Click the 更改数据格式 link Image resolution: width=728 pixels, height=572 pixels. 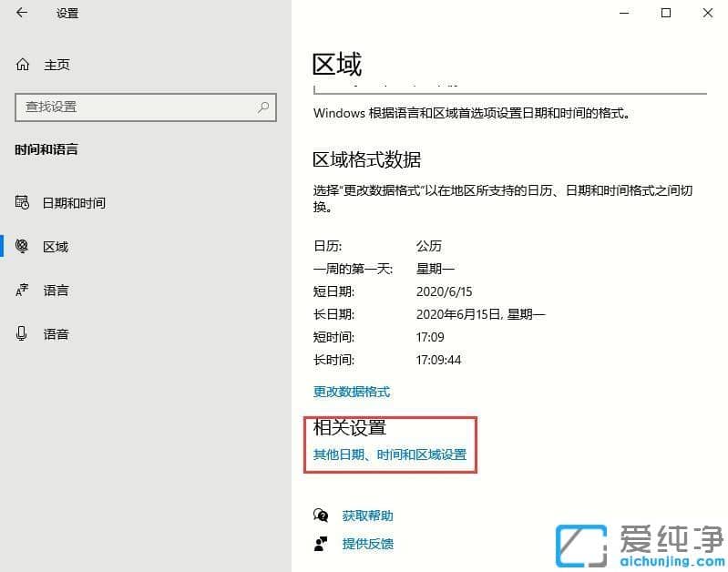352,392
